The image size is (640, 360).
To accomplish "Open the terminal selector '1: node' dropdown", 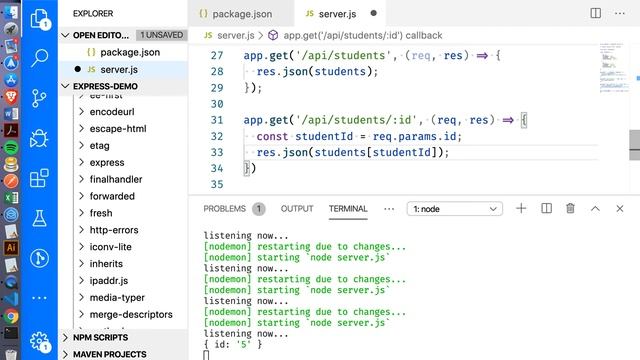I will click(x=455, y=209).
